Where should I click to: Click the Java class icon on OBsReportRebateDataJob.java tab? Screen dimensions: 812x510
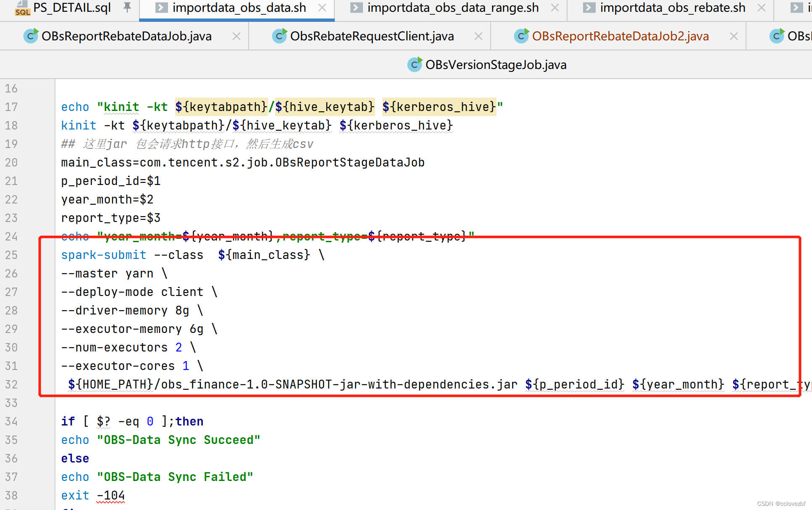pos(31,36)
